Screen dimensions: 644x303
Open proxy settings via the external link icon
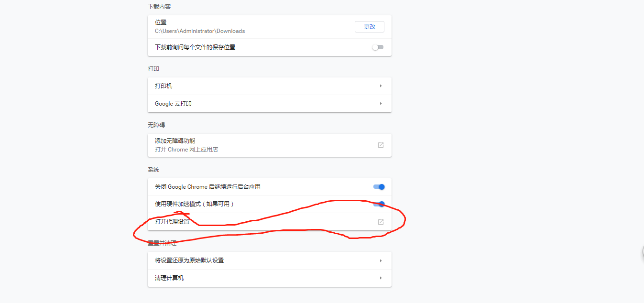[380, 221]
